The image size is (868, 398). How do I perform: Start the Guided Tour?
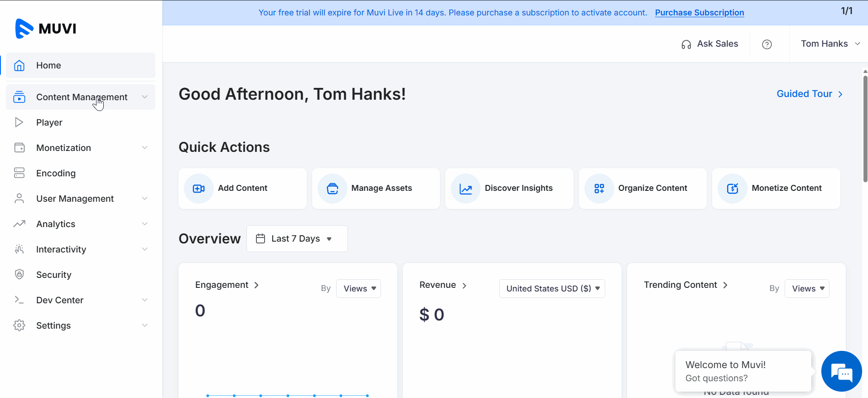809,94
